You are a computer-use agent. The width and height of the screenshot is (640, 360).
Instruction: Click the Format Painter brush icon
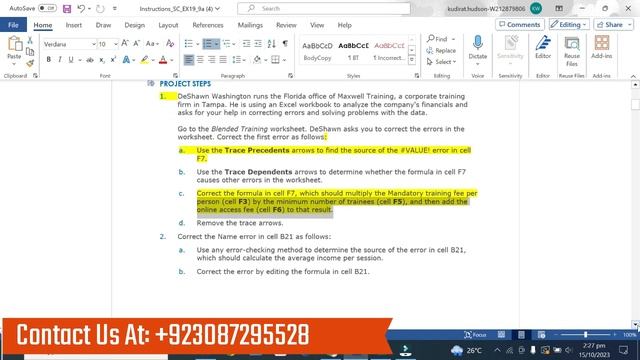click(x=30, y=63)
